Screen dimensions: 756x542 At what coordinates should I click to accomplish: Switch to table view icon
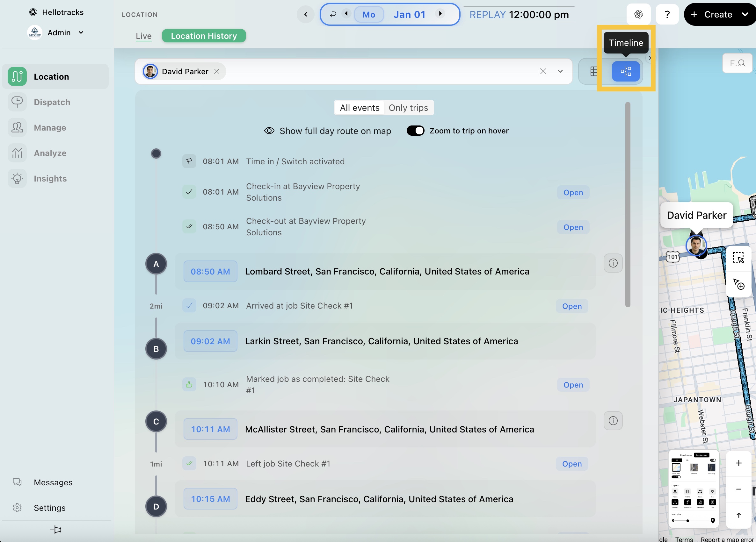pos(594,71)
